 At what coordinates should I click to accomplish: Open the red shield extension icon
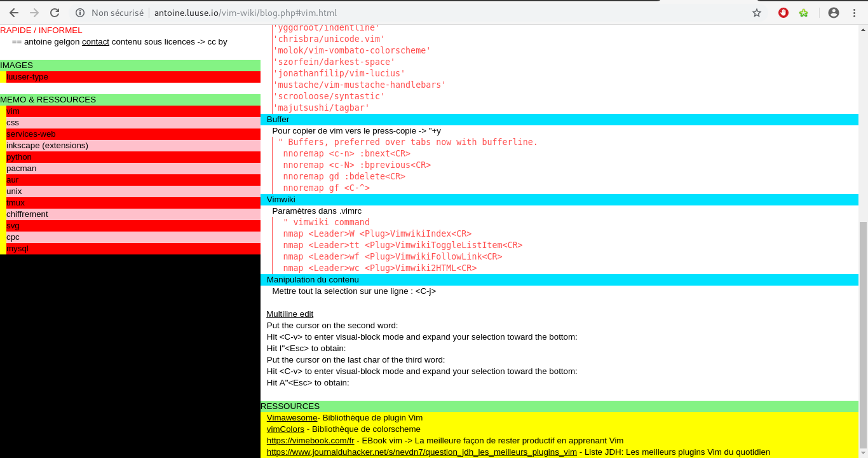pyautogui.click(x=783, y=13)
